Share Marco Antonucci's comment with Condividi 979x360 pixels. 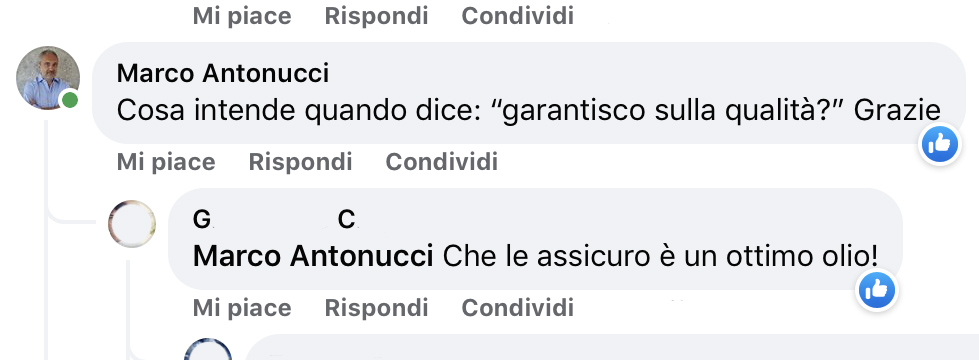441,162
